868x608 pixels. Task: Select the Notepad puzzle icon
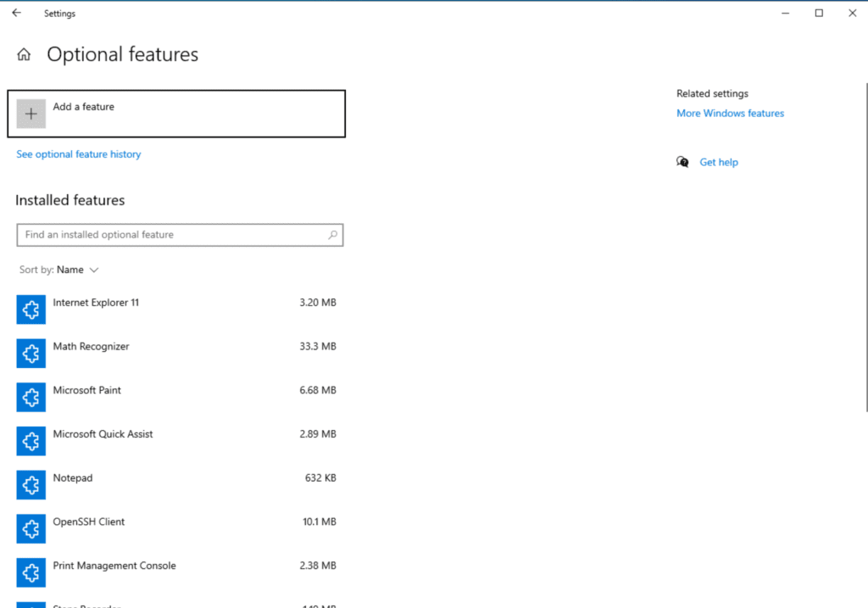coord(31,484)
